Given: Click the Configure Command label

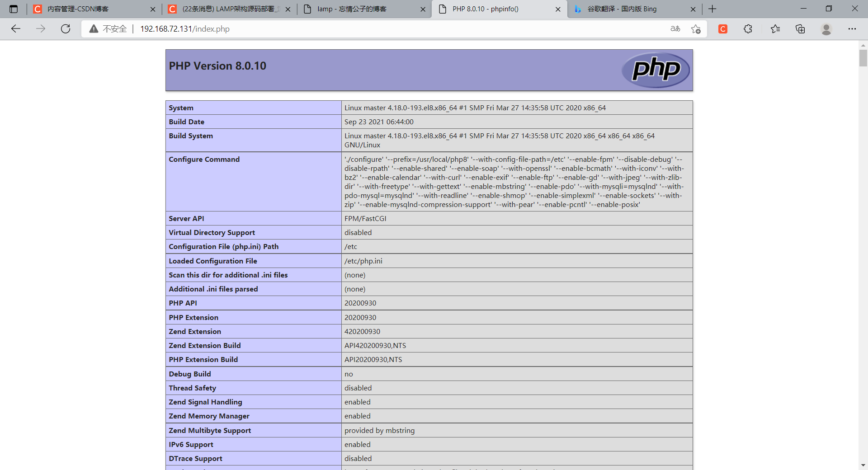Looking at the screenshot, I should (x=204, y=160).
